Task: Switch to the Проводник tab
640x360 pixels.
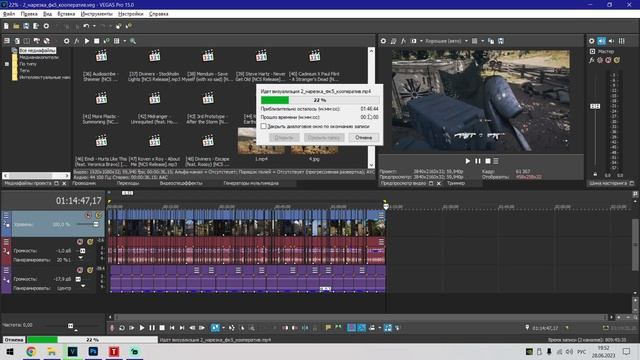Action: 84,183
